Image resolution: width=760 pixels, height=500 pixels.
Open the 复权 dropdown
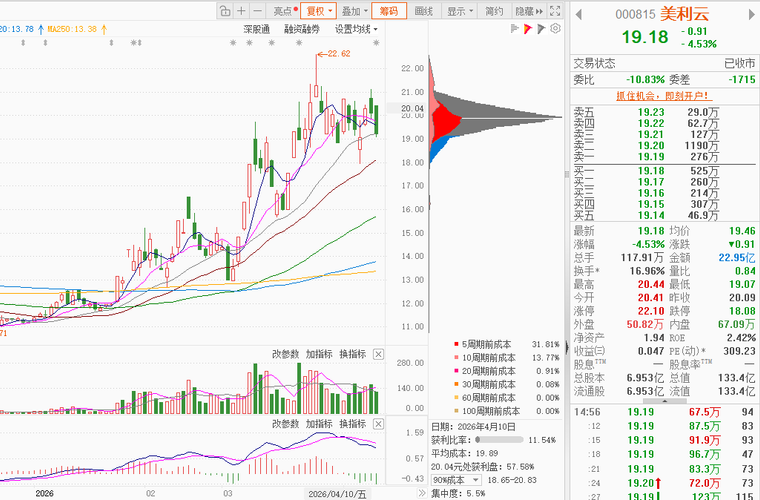coord(318,11)
